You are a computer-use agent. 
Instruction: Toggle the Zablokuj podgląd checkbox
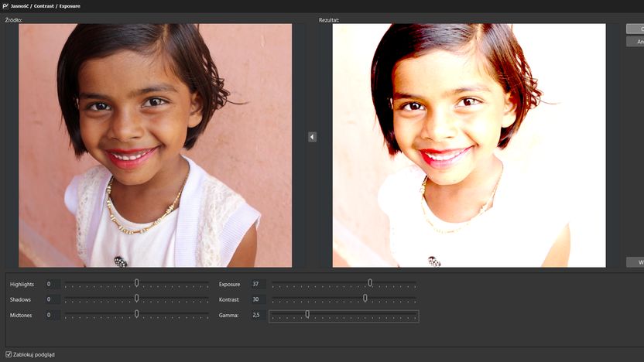(x=9, y=354)
